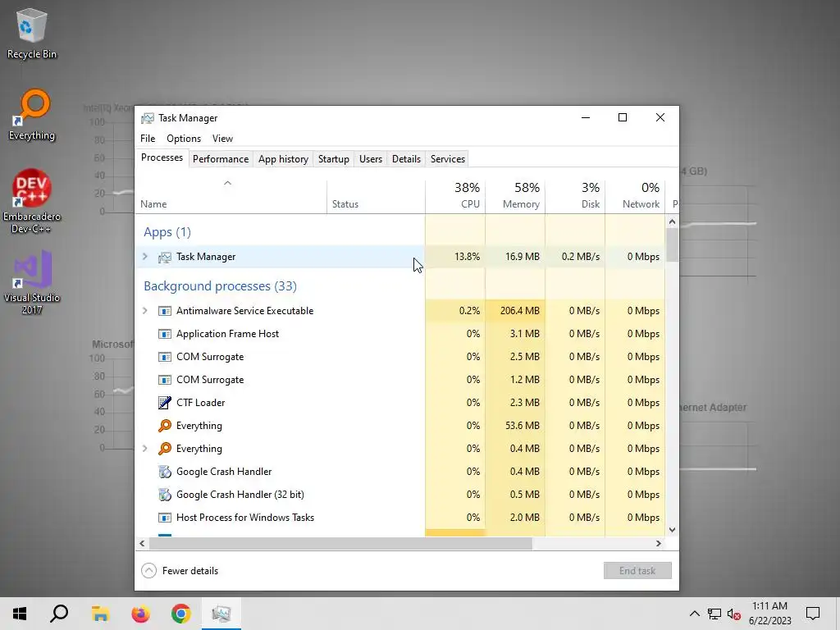Open File Explorer from the taskbar

pyautogui.click(x=100, y=614)
